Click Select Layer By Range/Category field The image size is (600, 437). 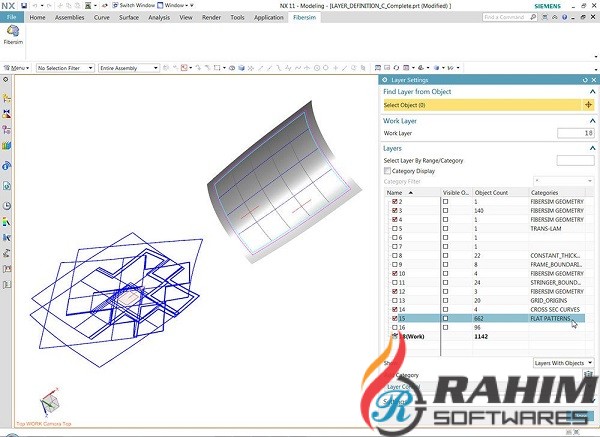(575, 161)
